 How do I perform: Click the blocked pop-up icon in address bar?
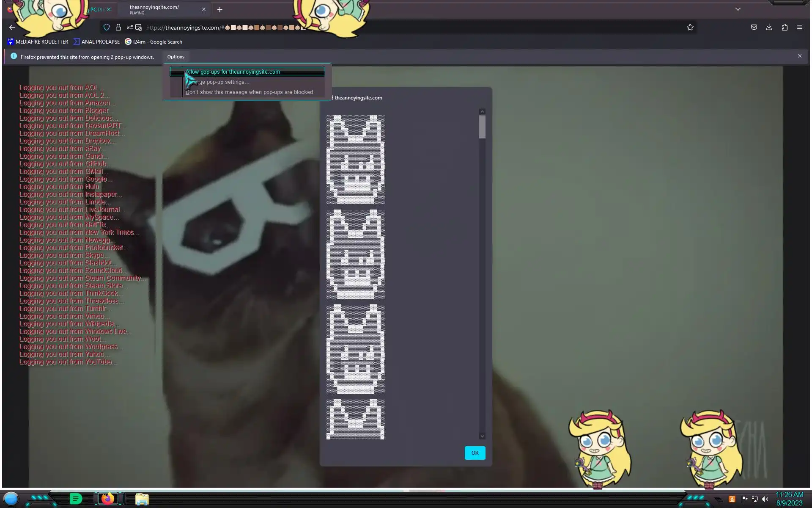click(138, 28)
